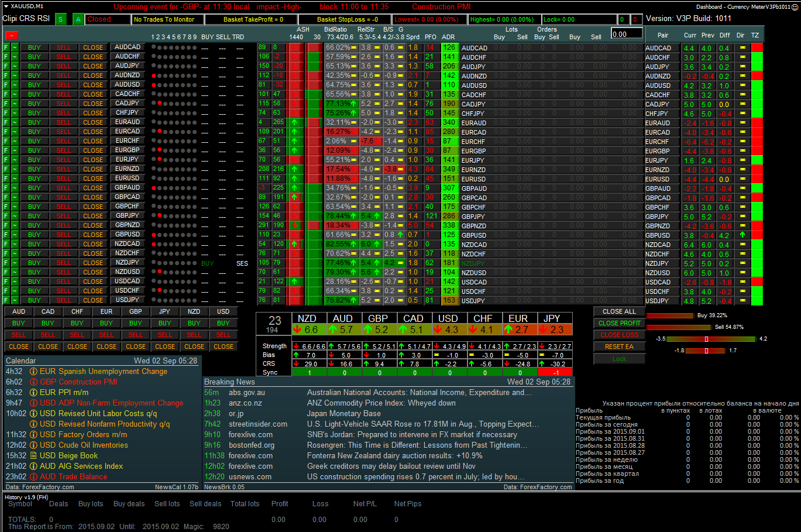Open red info icon for AUD Trade Balance

click(33, 477)
